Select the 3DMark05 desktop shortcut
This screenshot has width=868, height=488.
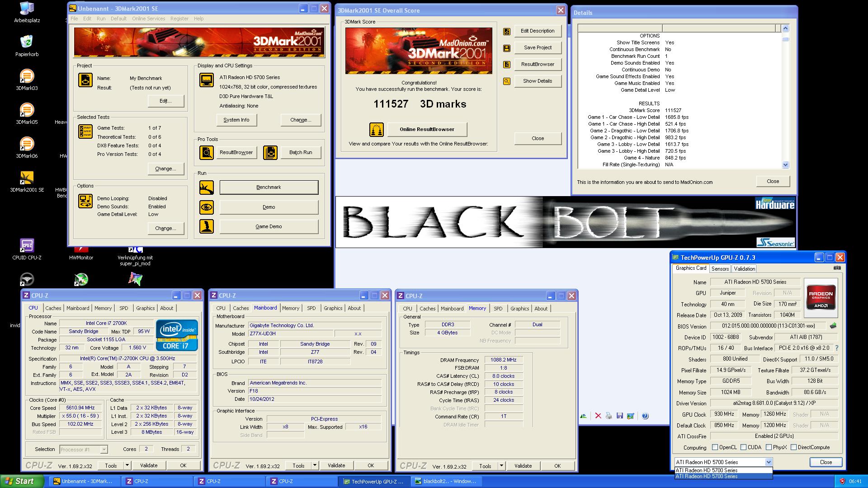click(27, 113)
